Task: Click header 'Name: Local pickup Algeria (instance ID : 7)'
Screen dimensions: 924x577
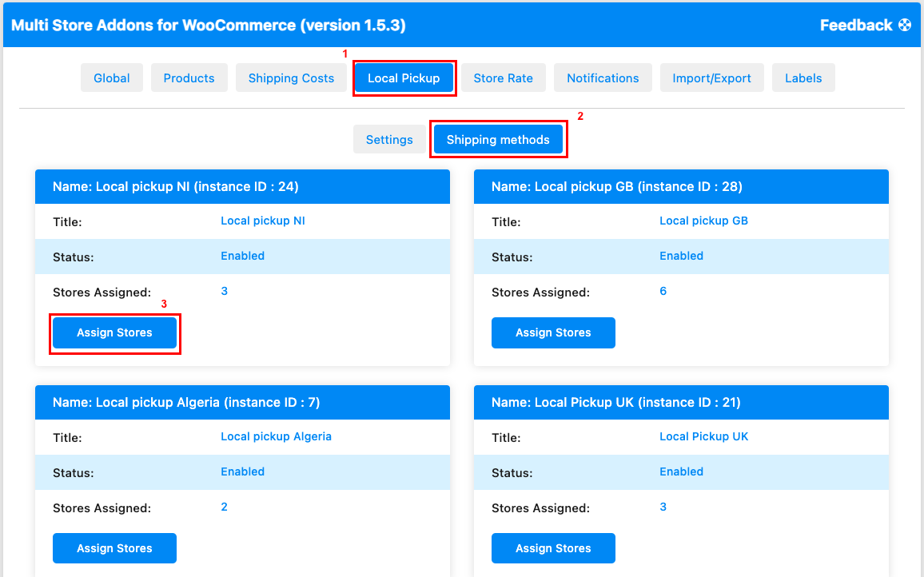Action: click(242, 403)
